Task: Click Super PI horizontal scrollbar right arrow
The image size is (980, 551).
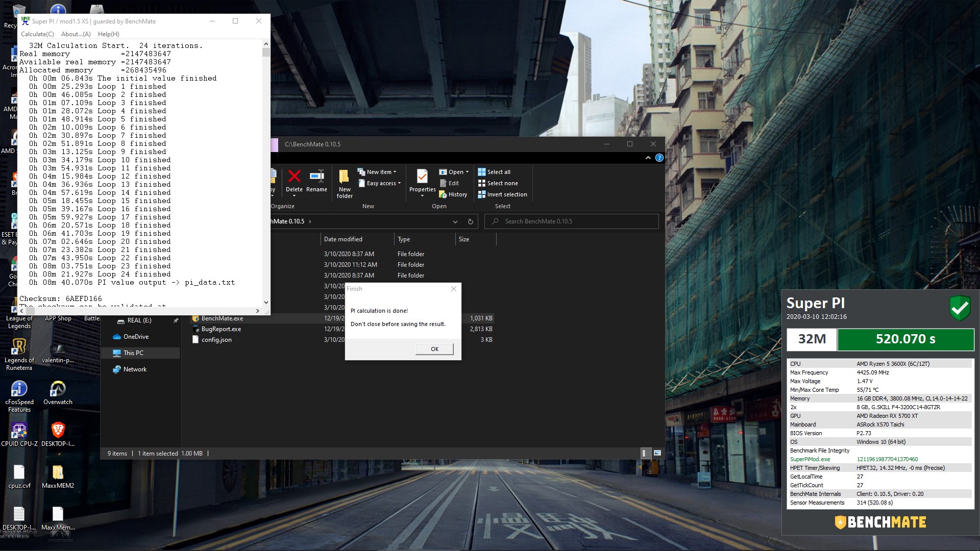Action: [258, 311]
